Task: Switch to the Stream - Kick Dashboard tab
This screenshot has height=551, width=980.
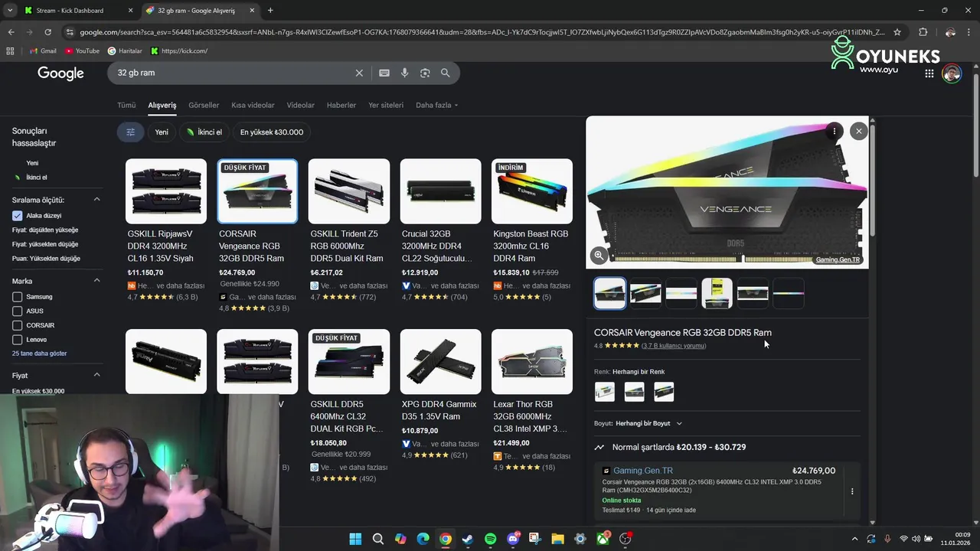Action: click(x=79, y=11)
